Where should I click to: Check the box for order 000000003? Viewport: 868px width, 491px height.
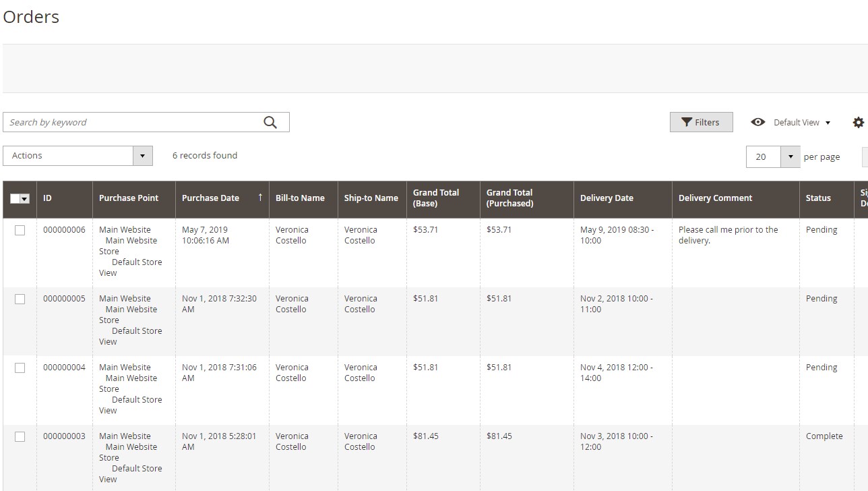pos(20,436)
